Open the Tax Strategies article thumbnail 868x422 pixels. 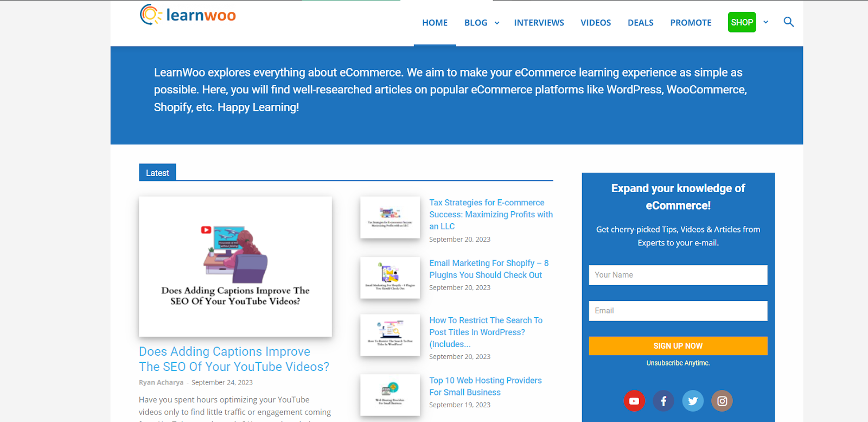[390, 217]
